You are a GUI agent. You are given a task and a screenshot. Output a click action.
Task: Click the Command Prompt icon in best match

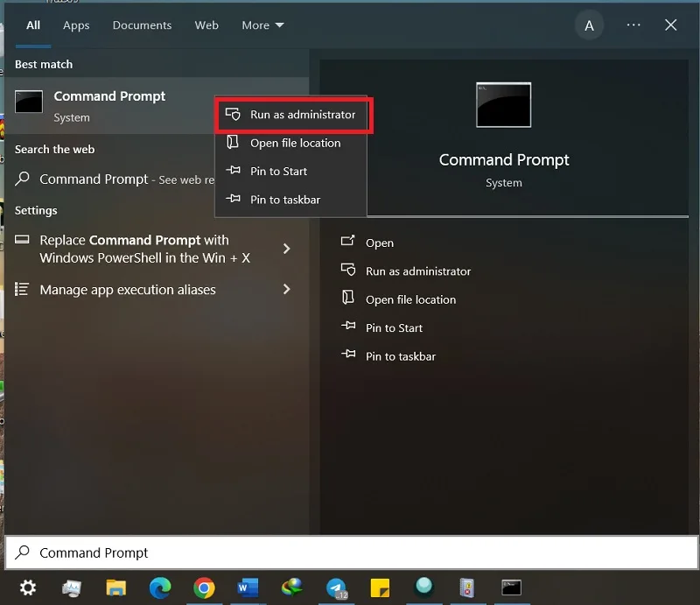[x=29, y=102]
